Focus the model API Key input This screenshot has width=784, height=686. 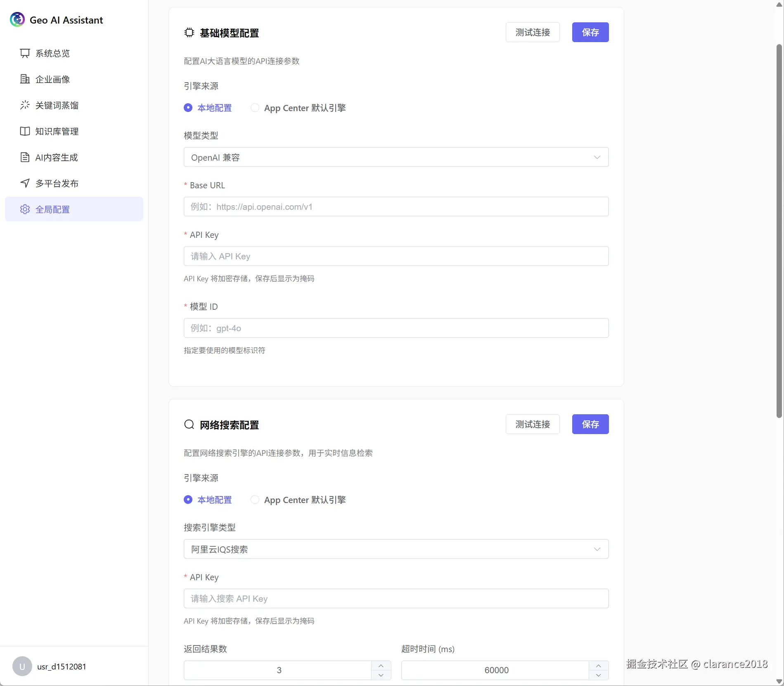coord(396,256)
